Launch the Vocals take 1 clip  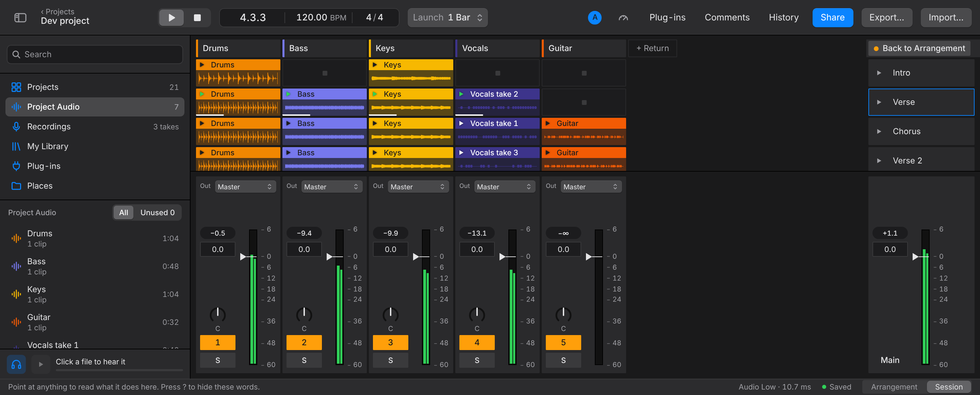(x=461, y=123)
